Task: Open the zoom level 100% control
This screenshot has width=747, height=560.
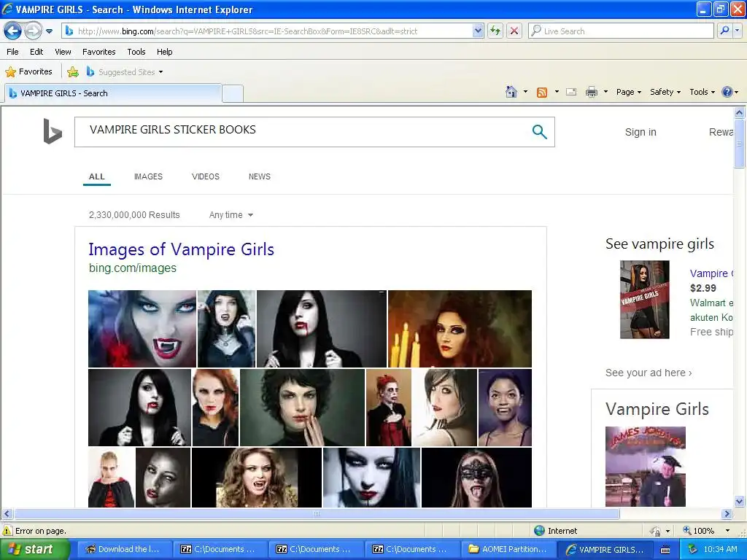Action: (706, 531)
